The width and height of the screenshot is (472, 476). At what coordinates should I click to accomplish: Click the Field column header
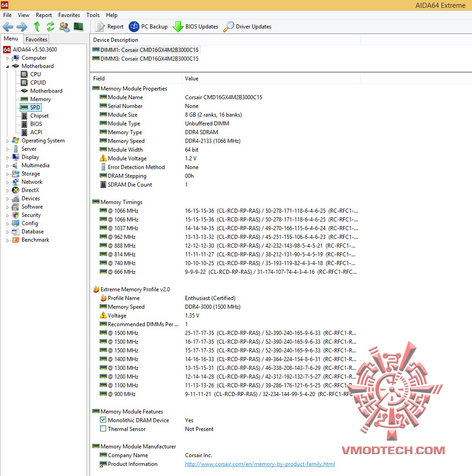pyautogui.click(x=136, y=79)
